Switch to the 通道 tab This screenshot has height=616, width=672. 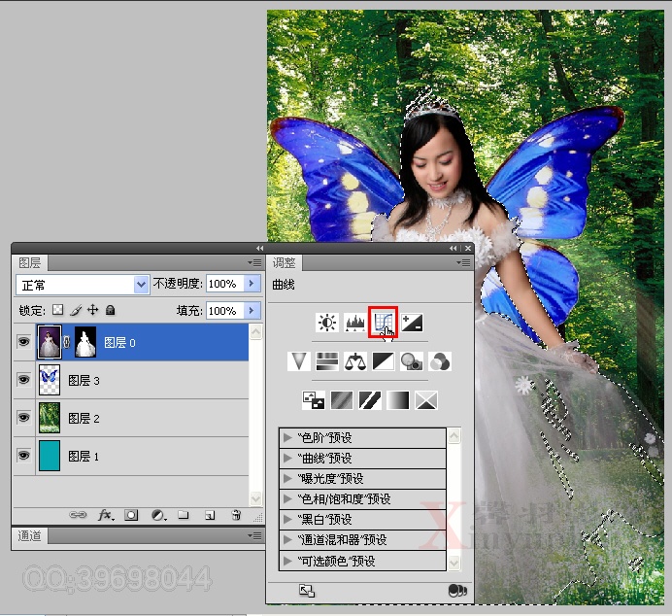click(x=29, y=535)
